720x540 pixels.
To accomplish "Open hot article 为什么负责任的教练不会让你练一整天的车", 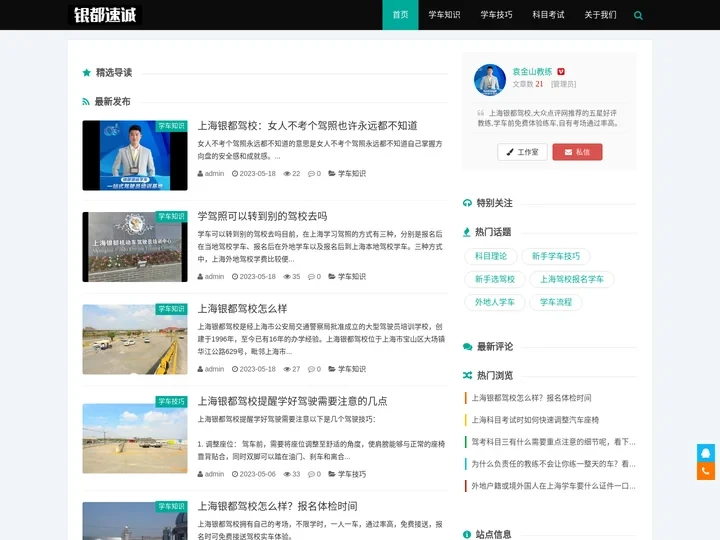I will click(553, 464).
